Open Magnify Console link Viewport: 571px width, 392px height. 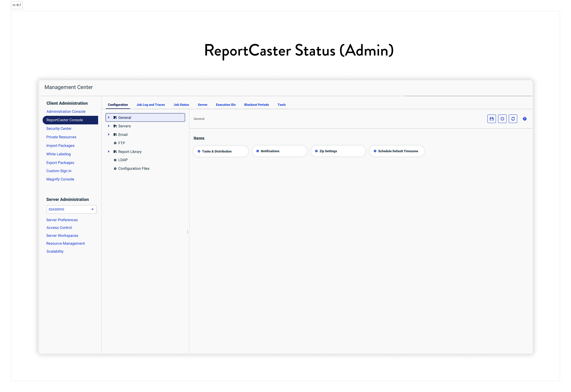(60, 179)
